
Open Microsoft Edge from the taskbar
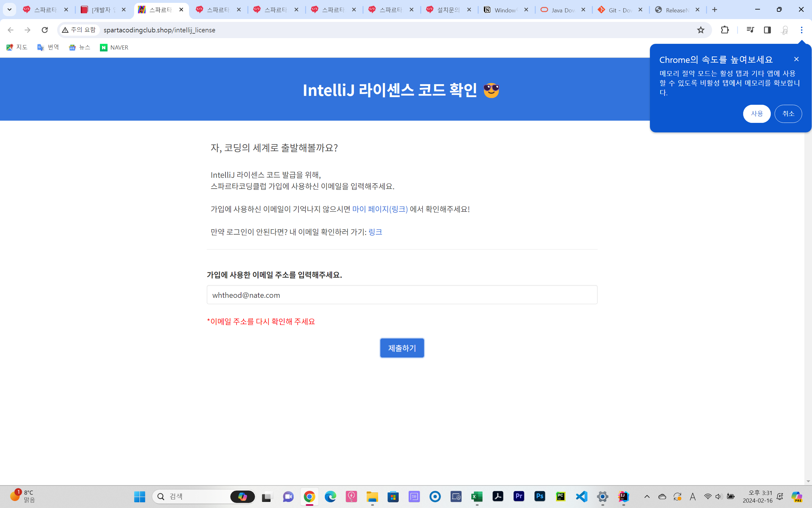pos(330,496)
